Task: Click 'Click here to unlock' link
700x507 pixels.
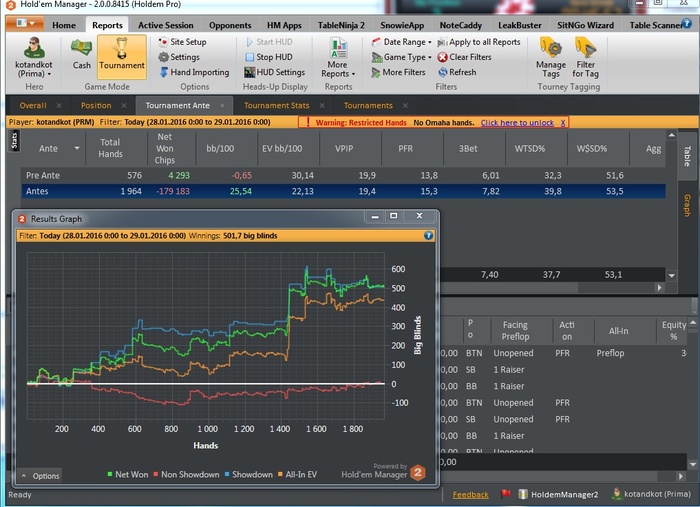Action: pyautogui.click(x=517, y=123)
